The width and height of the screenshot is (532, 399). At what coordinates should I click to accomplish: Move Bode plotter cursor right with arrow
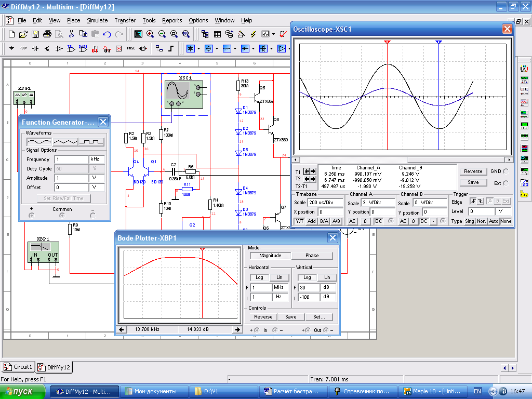[x=237, y=329]
